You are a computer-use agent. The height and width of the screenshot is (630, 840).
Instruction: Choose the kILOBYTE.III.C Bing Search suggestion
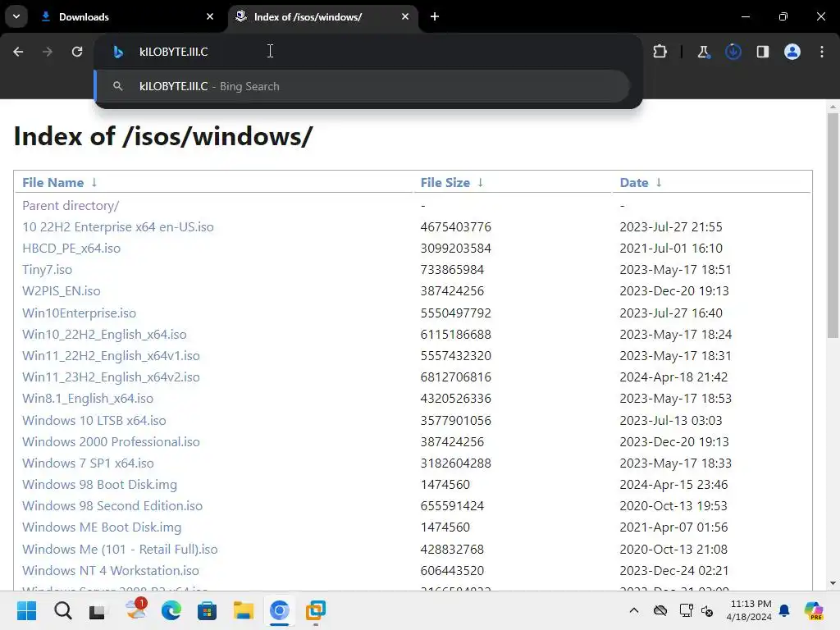point(362,86)
